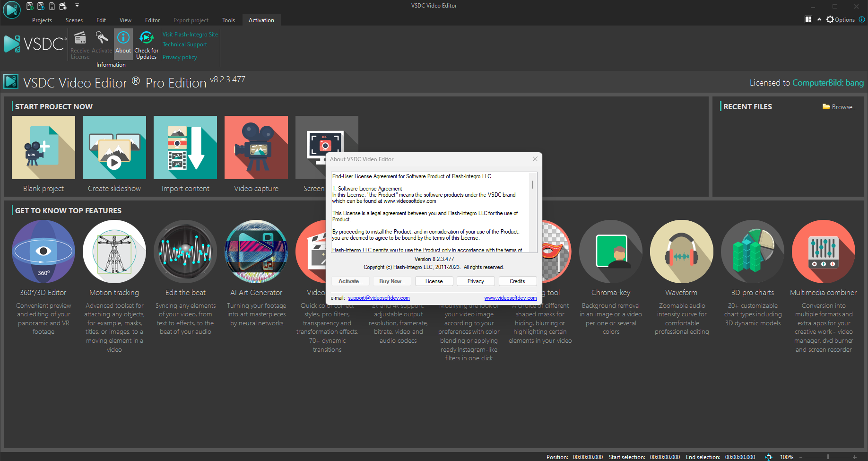
Task: Click the license agreement scrollbar thumb
Action: tap(533, 184)
